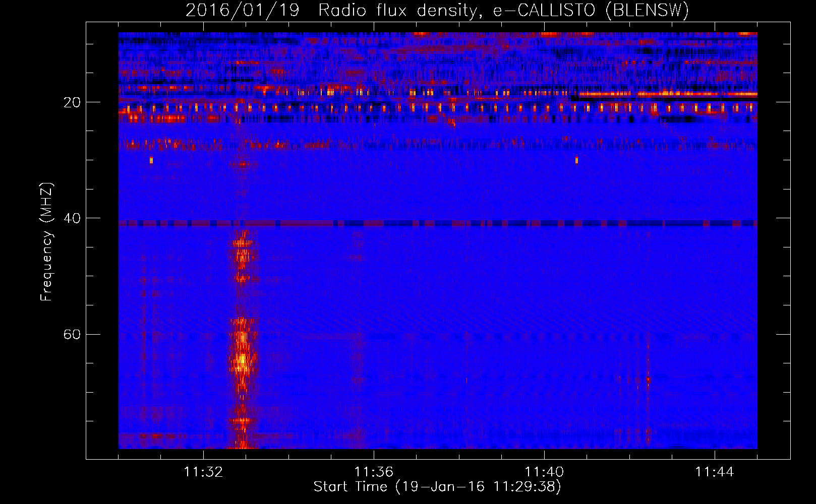Click the x-axis label "Start Time (19-Jan-16 11:29:38)"
The height and width of the screenshot is (504, 816).
[437, 487]
